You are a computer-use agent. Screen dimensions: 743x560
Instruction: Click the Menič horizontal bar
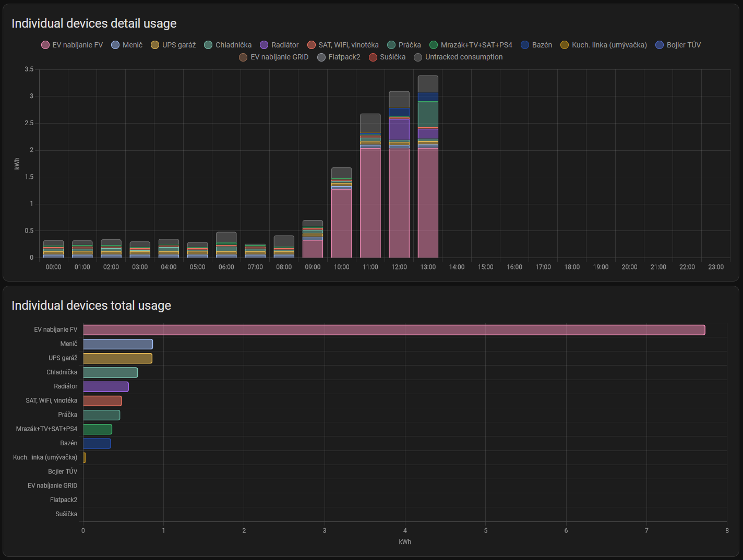click(x=118, y=344)
